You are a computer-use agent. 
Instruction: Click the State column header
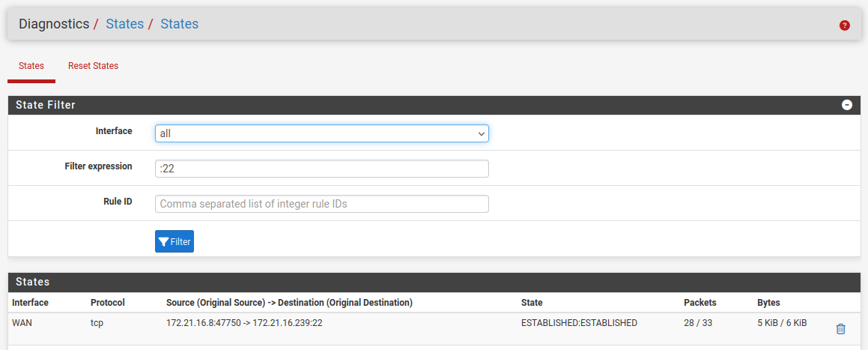click(532, 302)
